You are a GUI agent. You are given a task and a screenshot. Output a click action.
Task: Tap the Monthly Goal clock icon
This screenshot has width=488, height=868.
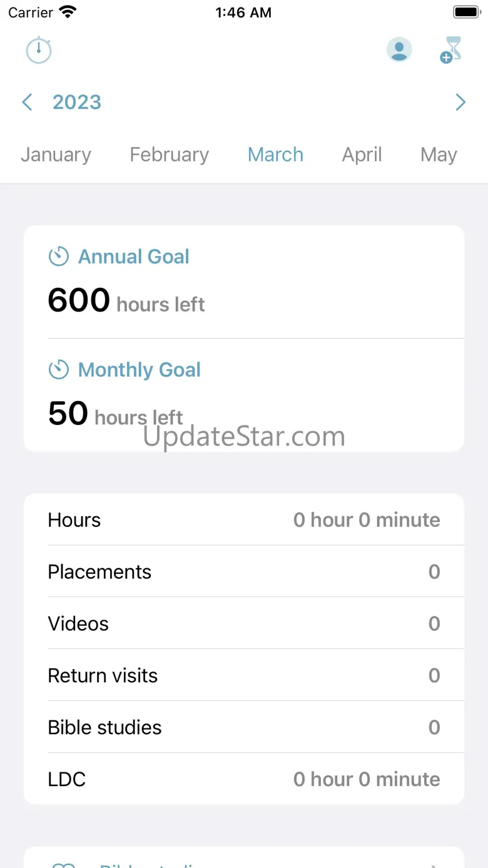tap(59, 370)
